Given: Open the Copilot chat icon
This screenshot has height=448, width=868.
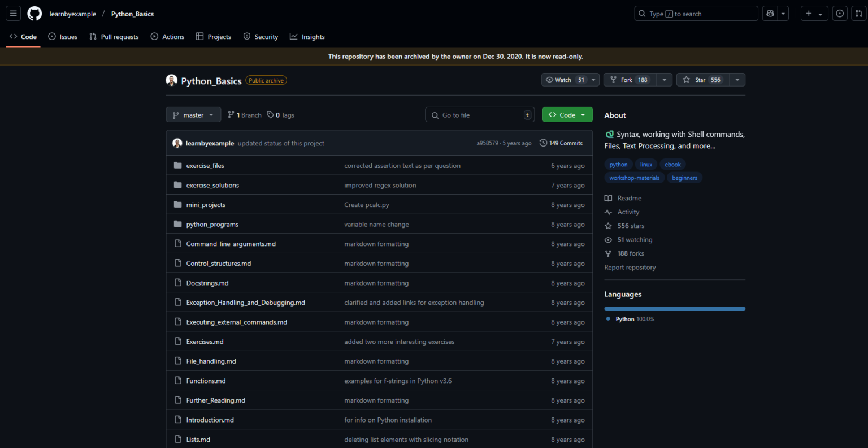Looking at the screenshot, I should point(770,13).
